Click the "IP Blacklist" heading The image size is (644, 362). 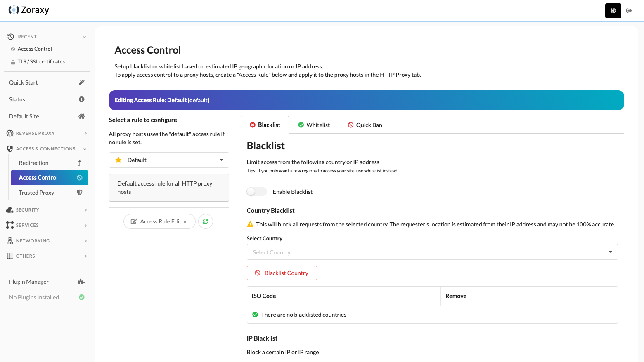point(262,338)
